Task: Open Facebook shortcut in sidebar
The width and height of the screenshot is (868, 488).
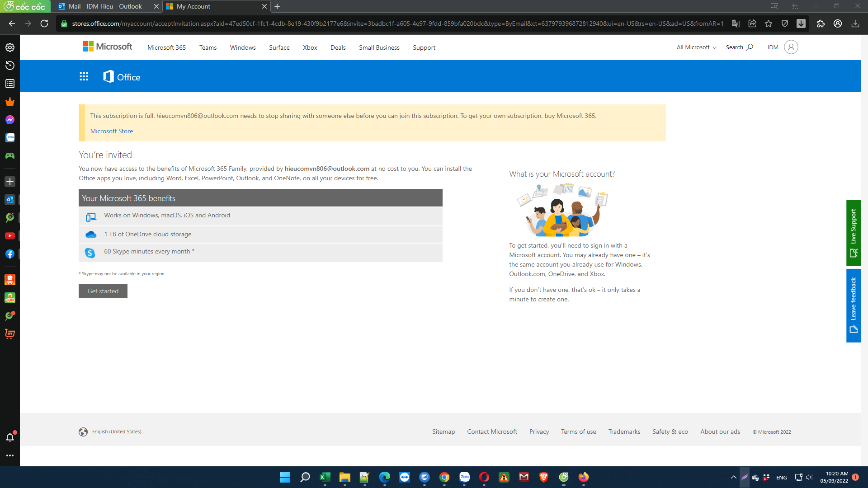Action: (x=10, y=254)
